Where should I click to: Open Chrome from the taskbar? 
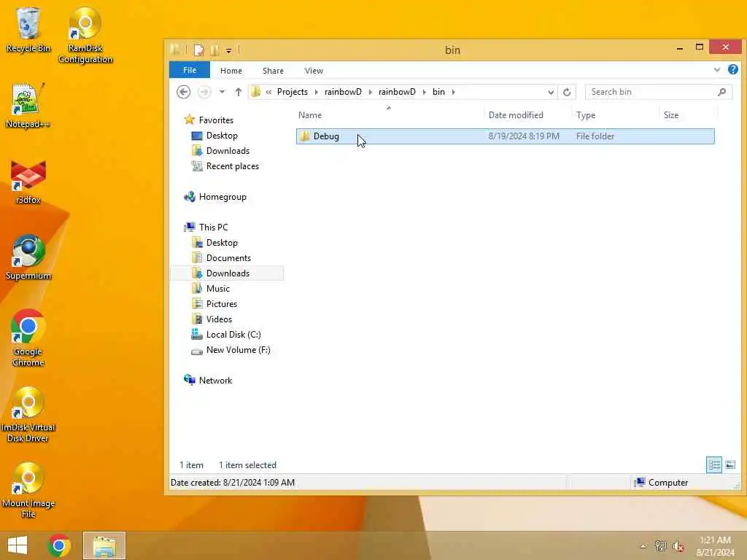point(59,545)
